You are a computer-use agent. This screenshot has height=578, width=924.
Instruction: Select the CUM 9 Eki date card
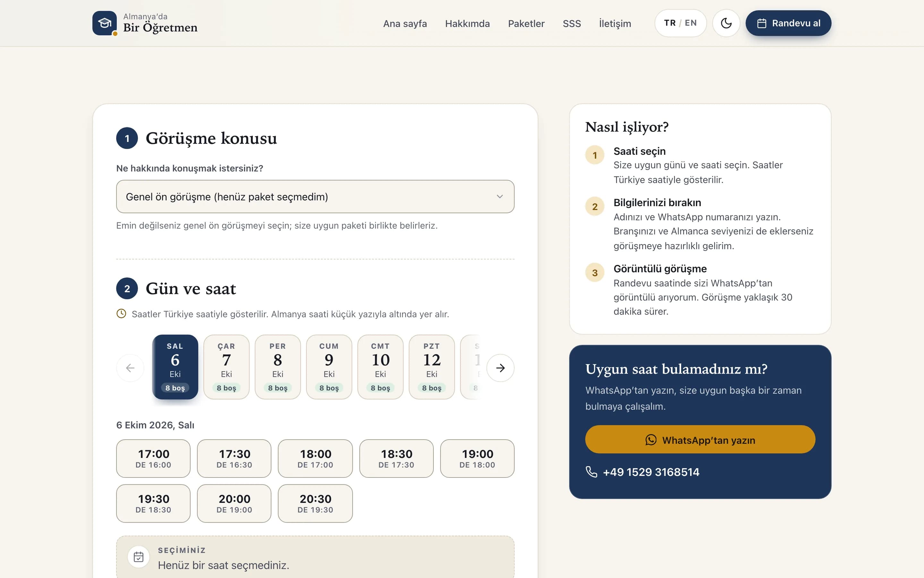[x=329, y=367]
